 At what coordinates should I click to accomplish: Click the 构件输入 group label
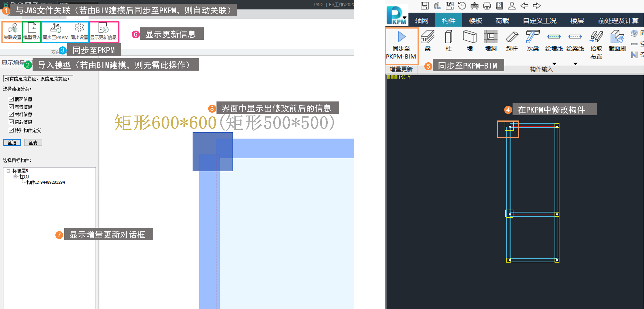click(541, 69)
